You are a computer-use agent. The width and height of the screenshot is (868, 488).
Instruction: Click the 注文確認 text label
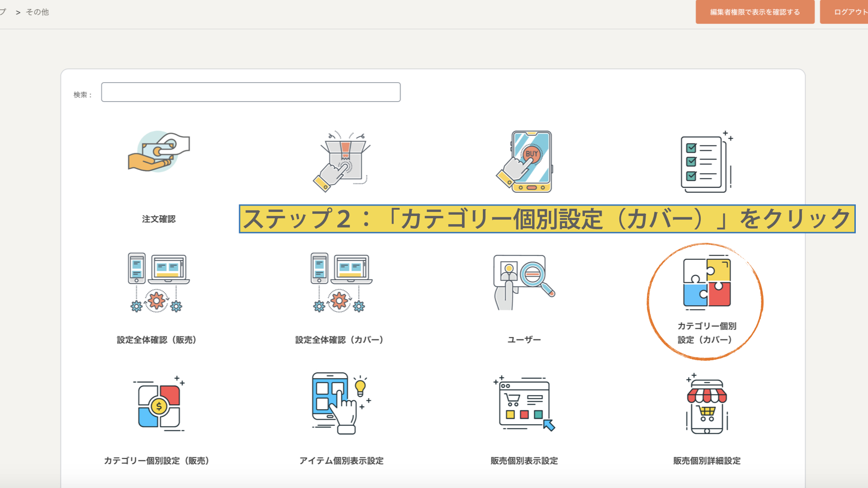(159, 219)
